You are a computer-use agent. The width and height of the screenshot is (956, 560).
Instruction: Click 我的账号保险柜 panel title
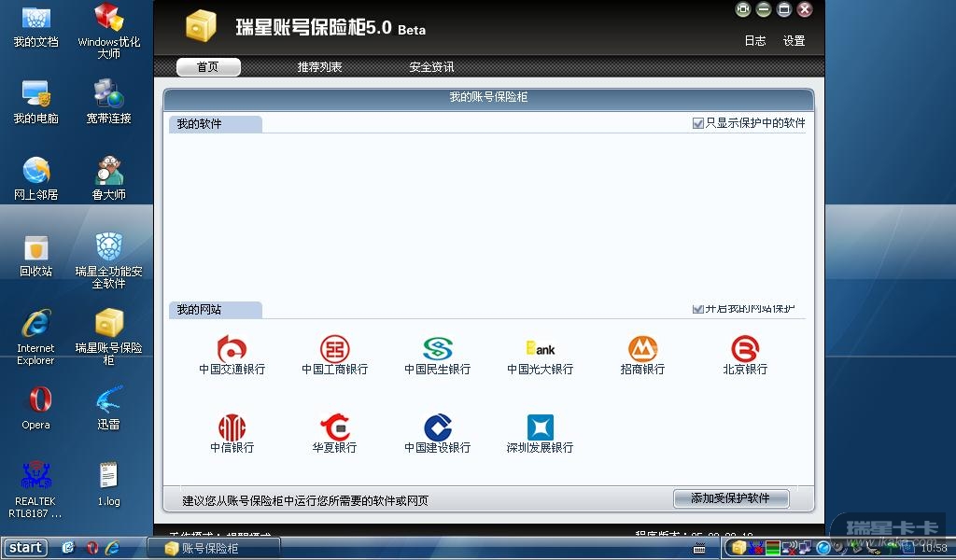click(x=488, y=97)
